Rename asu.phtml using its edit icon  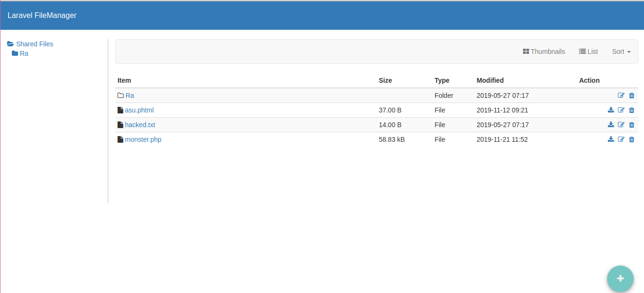tap(621, 110)
